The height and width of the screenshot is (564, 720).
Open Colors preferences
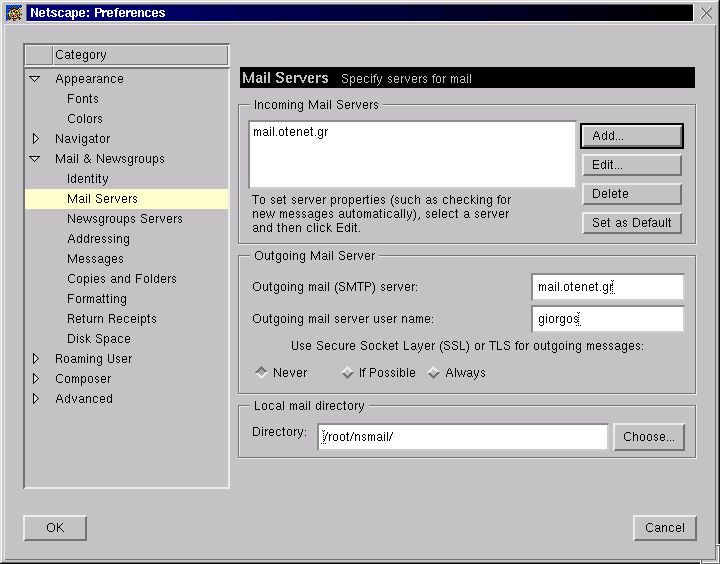[x=85, y=119]
